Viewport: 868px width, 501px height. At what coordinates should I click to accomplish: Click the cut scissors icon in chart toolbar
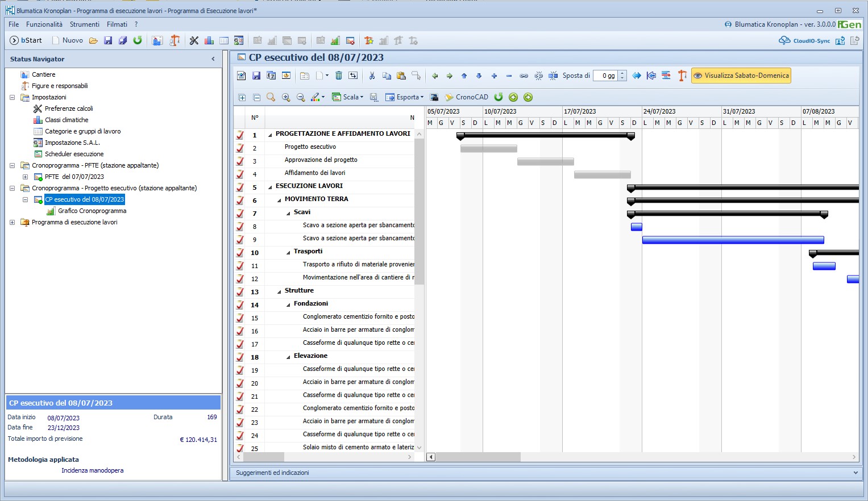[372, 76]
